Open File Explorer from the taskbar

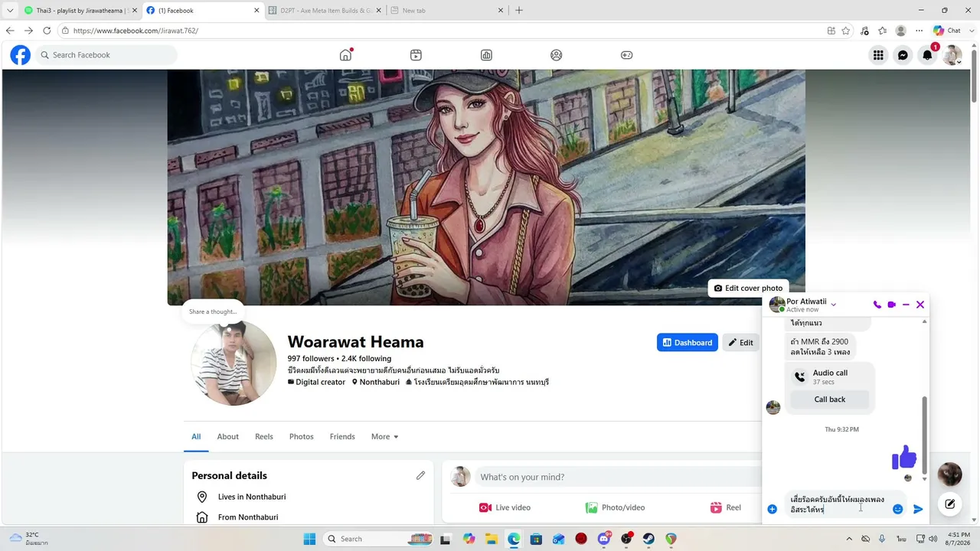pos(491,539)
